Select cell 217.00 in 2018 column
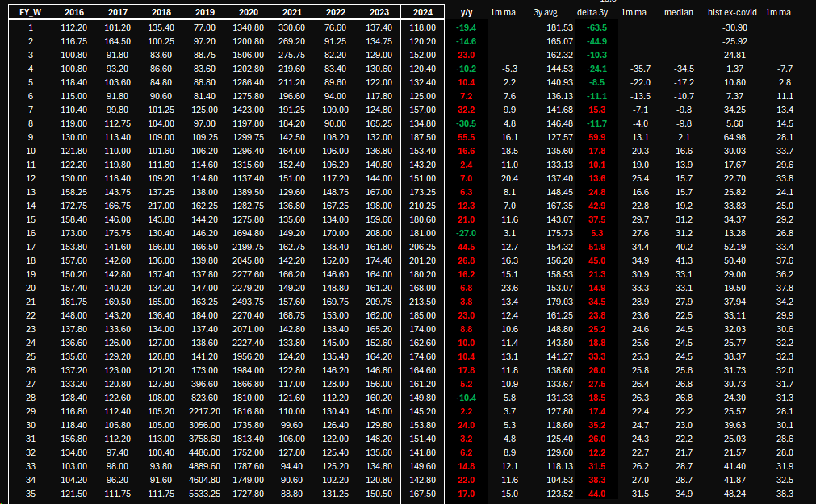The image size is (816, 504). 161,206
